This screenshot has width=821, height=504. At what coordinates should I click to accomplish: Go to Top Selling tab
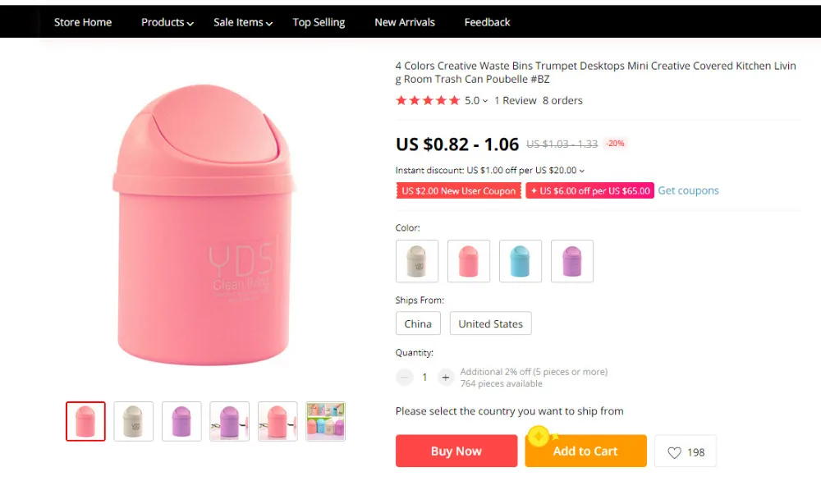pyautogui.click(x=319, y=22)
